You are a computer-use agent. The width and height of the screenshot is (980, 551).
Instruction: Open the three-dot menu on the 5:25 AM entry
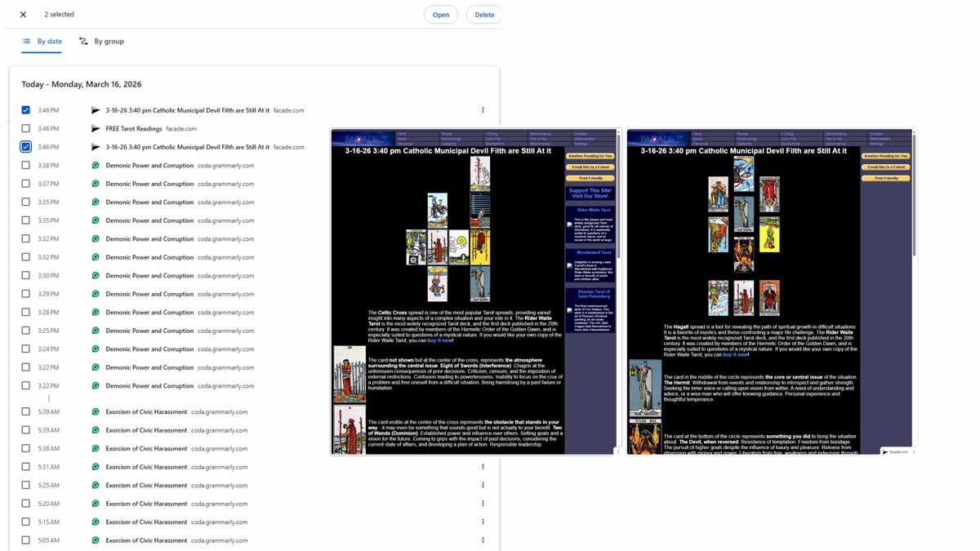(483, 486)
